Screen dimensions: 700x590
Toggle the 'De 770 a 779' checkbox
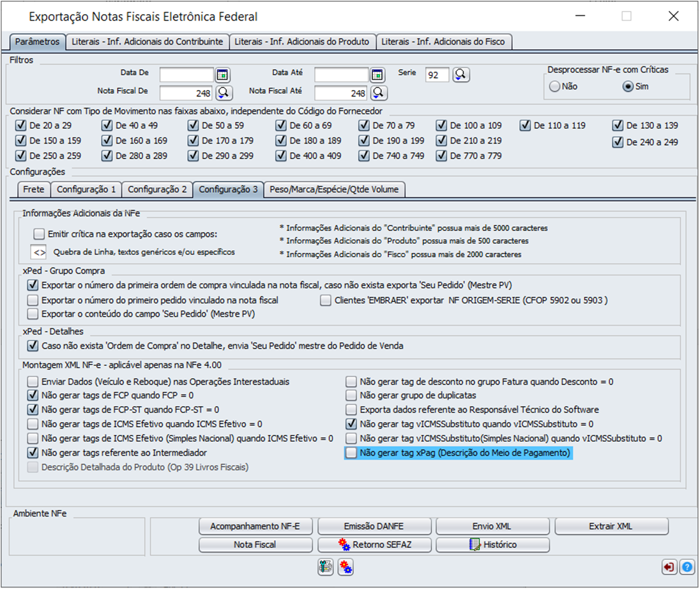(x=441, y=156)
